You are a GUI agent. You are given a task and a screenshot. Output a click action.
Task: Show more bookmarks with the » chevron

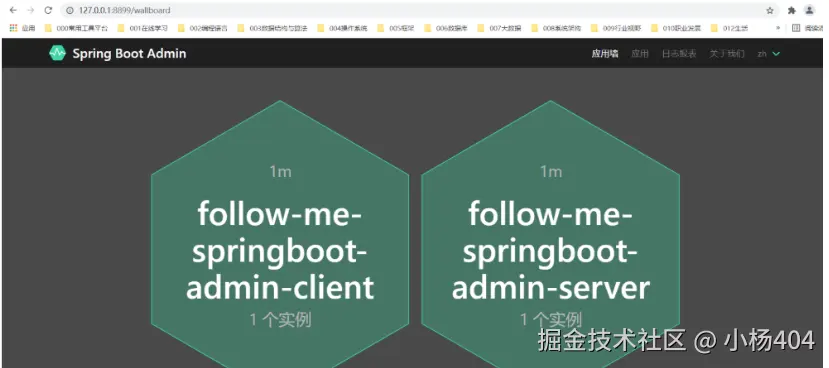click(778, 28)
